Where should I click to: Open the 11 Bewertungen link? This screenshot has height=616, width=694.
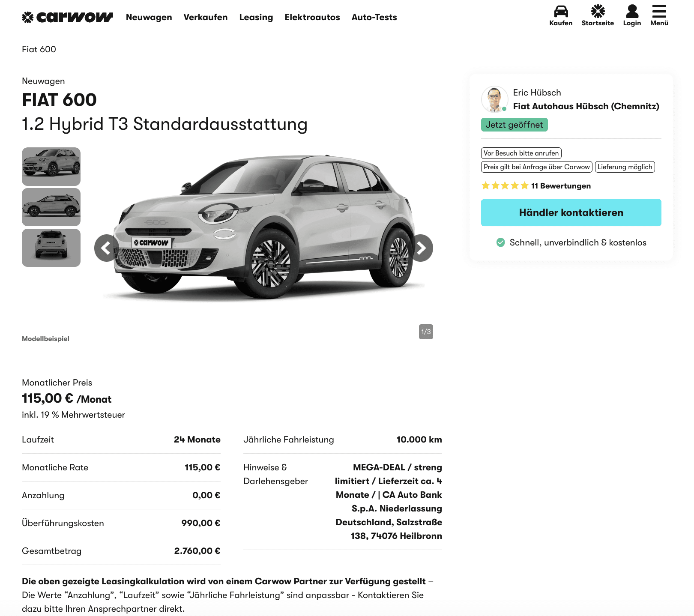click(x=561, y=186)
